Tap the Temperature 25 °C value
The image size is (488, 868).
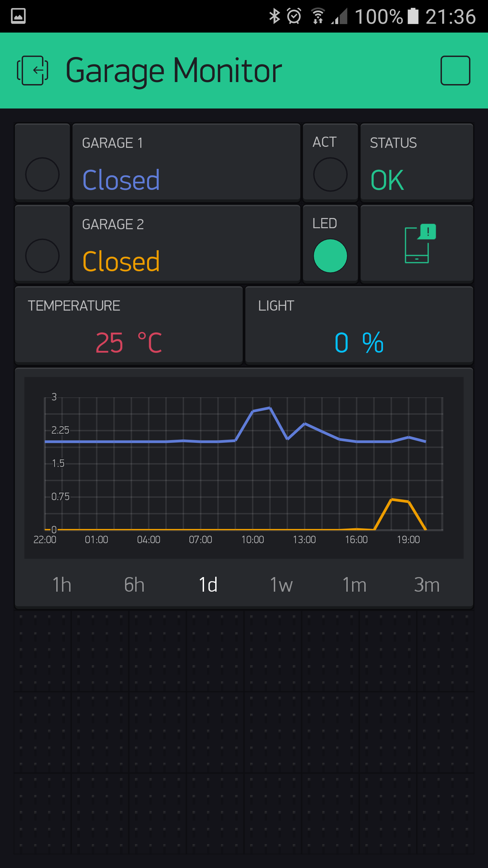pos(129,342)
